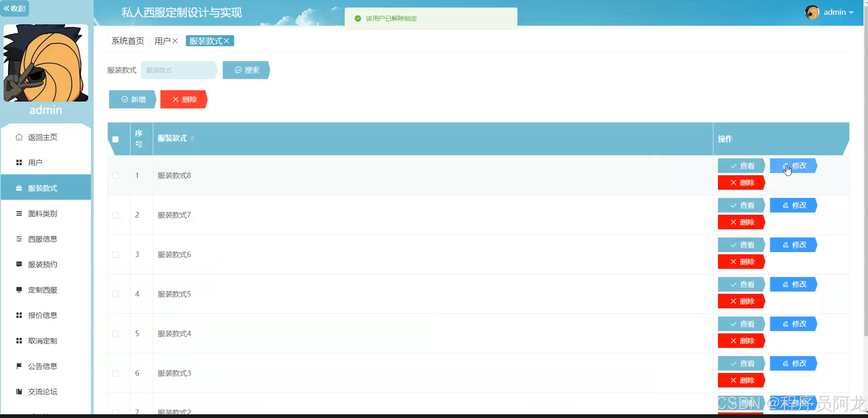
Task: Close the 用户 tab using its X icon
Action: (x=175, y=41)
